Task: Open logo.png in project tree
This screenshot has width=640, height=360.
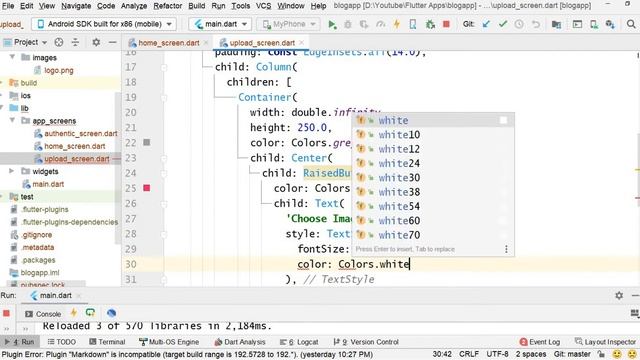Action: (58, 70)
